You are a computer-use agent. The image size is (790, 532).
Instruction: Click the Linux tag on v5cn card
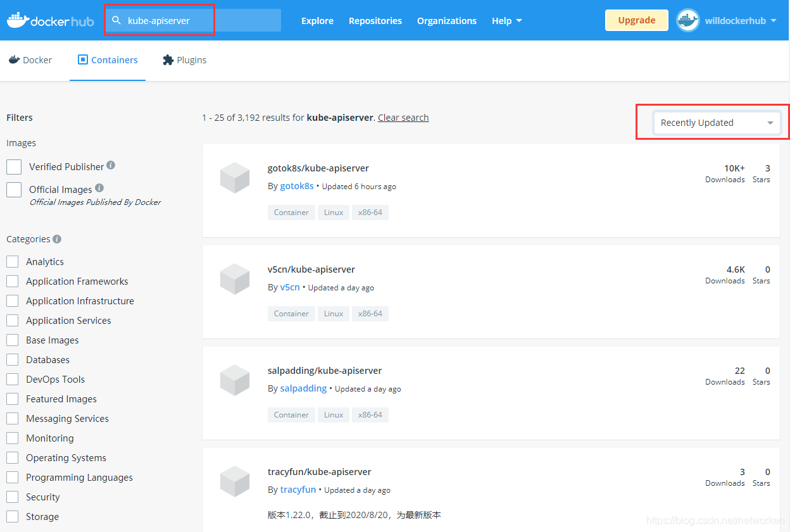pos(334,314)
